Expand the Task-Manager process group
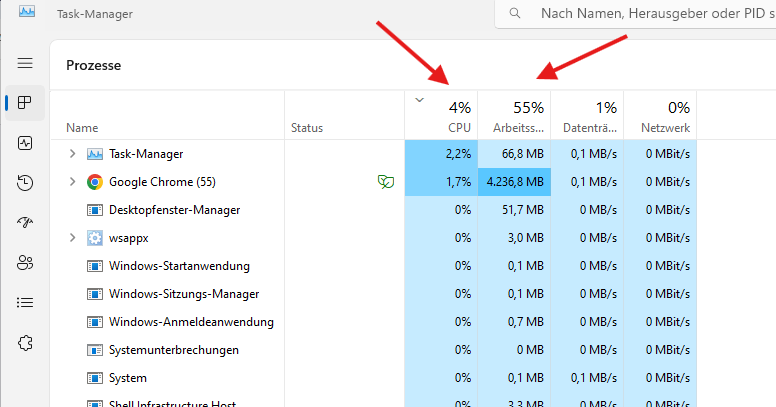The image size is (776, 407). pyautogui.click(x=72, y=154)
